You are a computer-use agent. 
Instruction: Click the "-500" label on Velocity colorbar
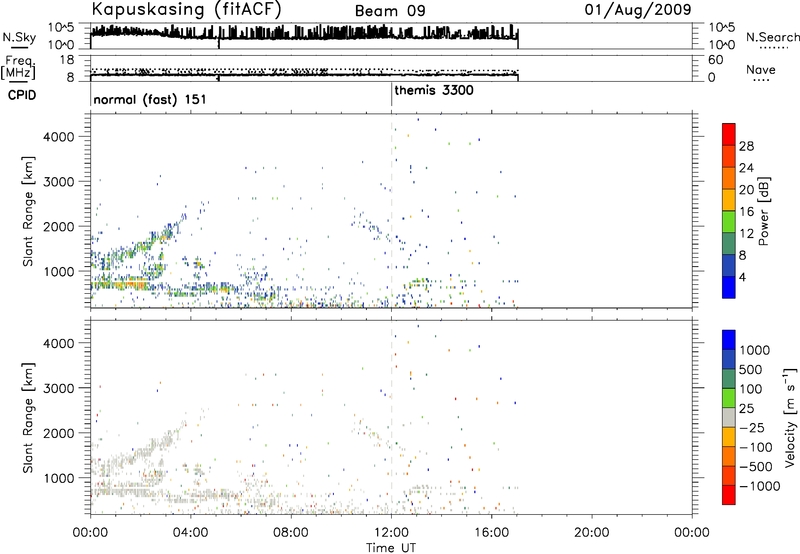[x=756, y=467]
